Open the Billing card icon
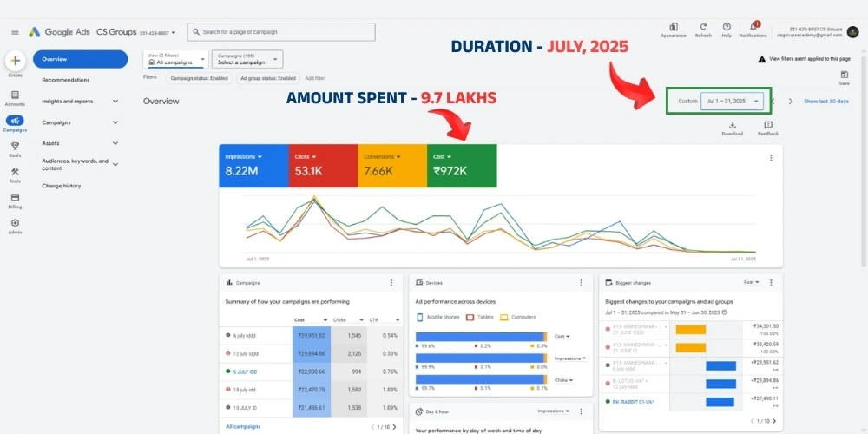 pos(15,197)
